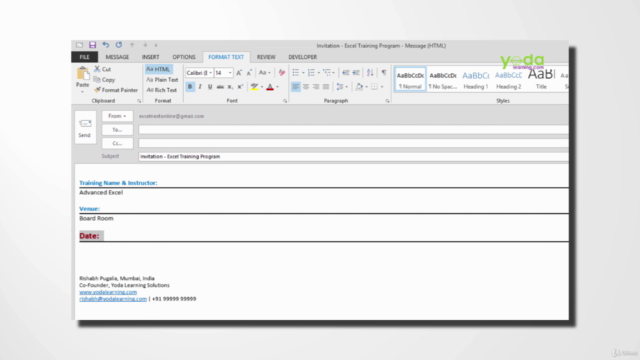640x360 pixels.
Task: Open the www.yodalearning.com link
Action: pos(108,292)
